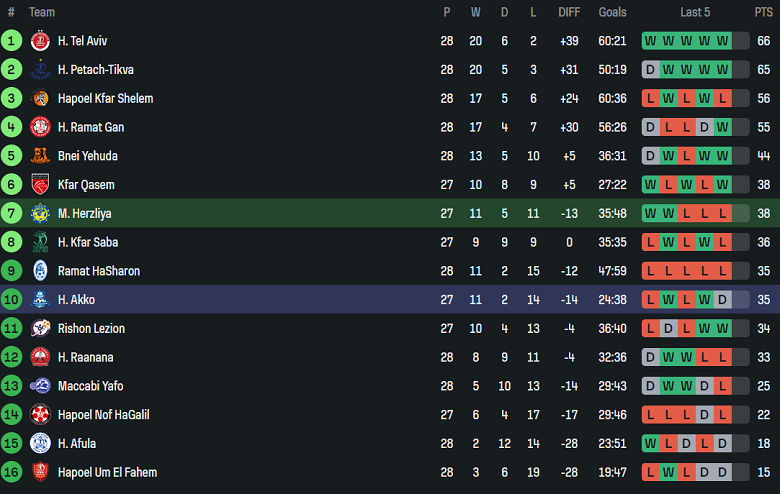The width and height of the screenshot is (780, 494).
Task: Click the Hapoel Kfar Shelem crest
Action: pos(40,99)
